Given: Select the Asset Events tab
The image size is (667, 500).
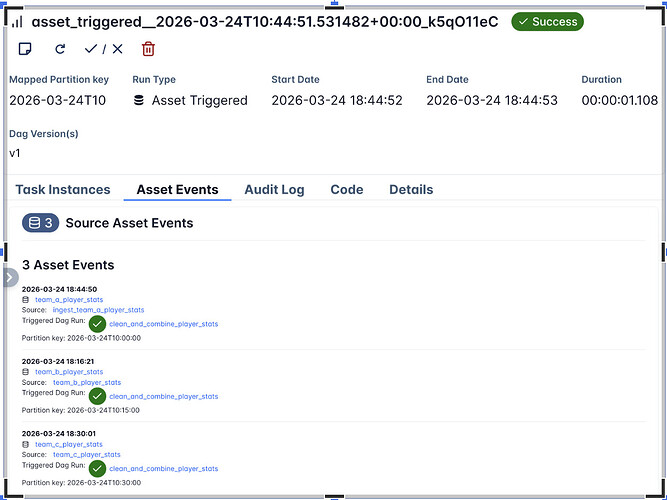Looking at the screenshot, I should pyautogui.click(x=177, y=189).
